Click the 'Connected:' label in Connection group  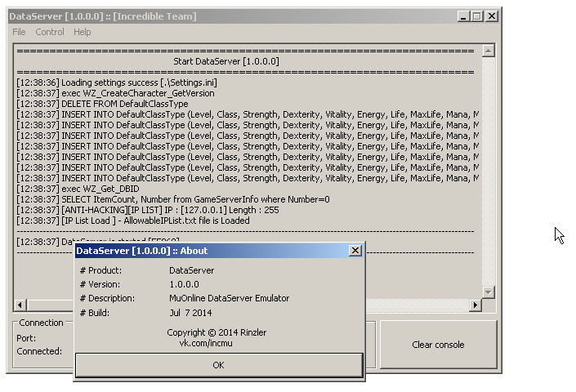coord(39,351)
